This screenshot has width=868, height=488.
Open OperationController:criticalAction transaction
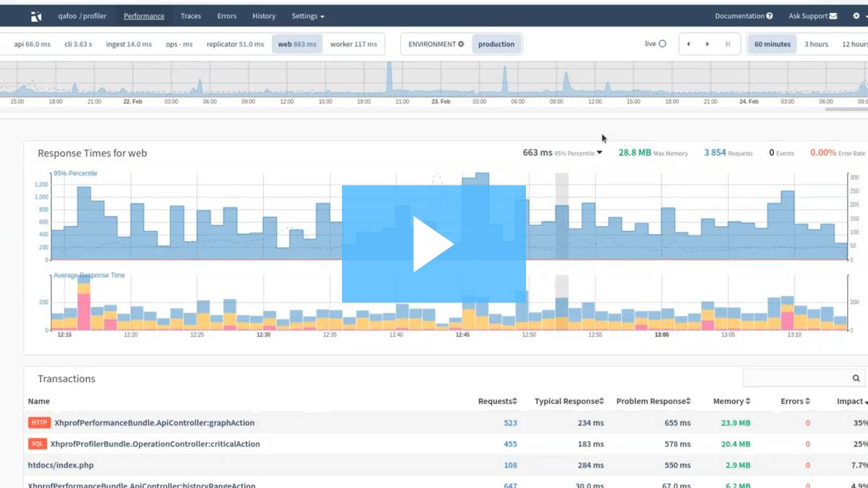(155, 444)
